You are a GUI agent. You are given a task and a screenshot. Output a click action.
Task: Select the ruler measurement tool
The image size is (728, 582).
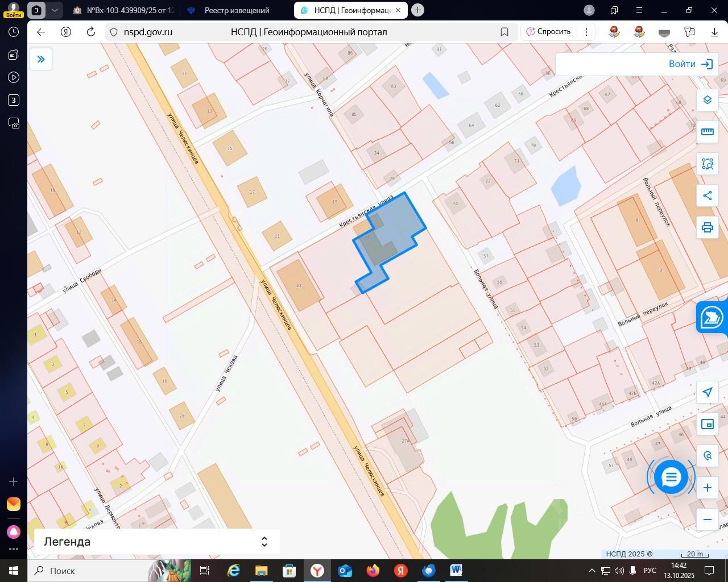pyautogui.click(x=707, y=132)
